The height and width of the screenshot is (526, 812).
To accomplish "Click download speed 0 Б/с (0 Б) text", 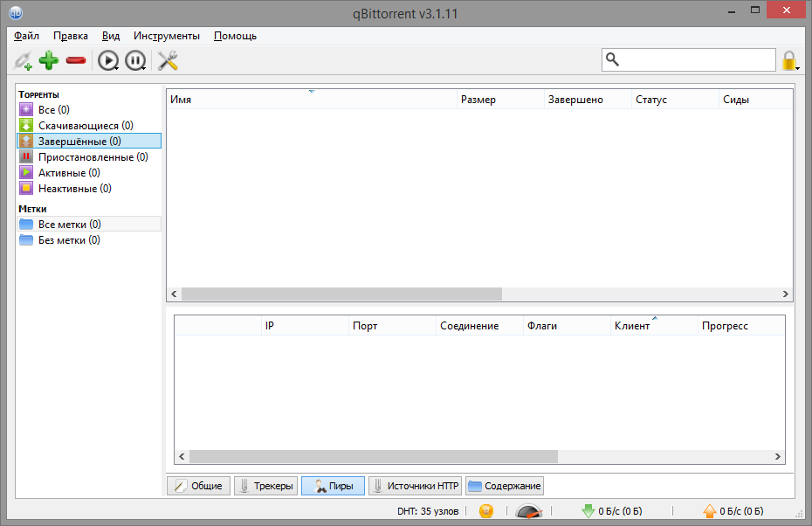I will (620, 511).
